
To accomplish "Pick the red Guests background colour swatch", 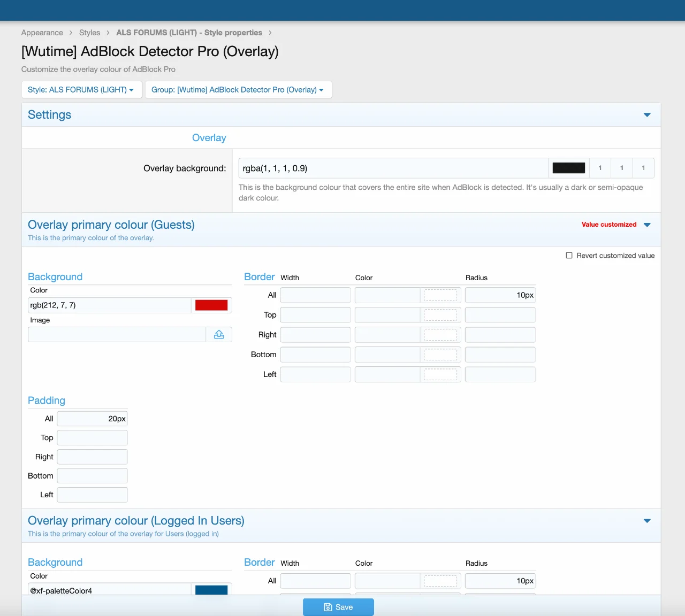I will pyautogui.click(x=211, y=305).
